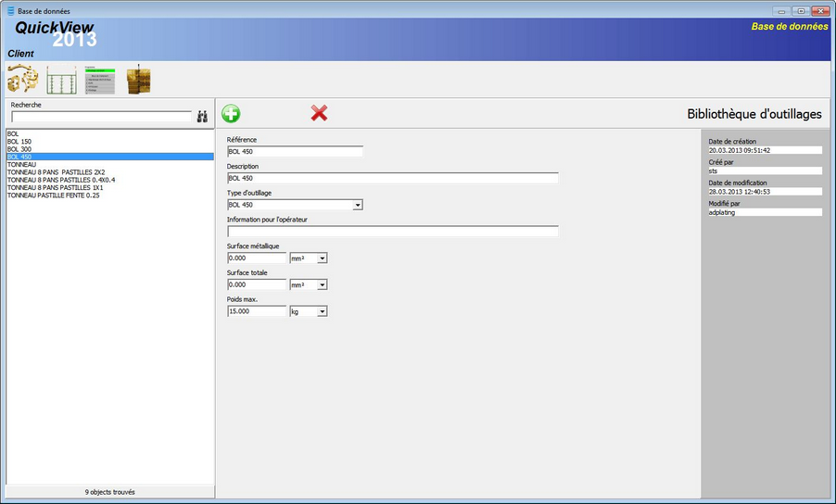Open the plating rack tooling icon
836x504 pixels.
[61, 80]
